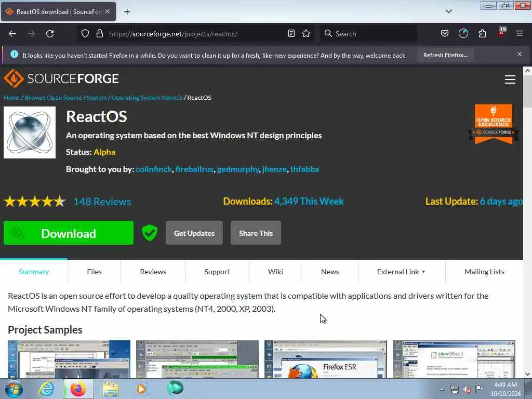532x399 pixels.
Task: Open the Firefox ESR sample screenshot
Action: coord(325,359)
